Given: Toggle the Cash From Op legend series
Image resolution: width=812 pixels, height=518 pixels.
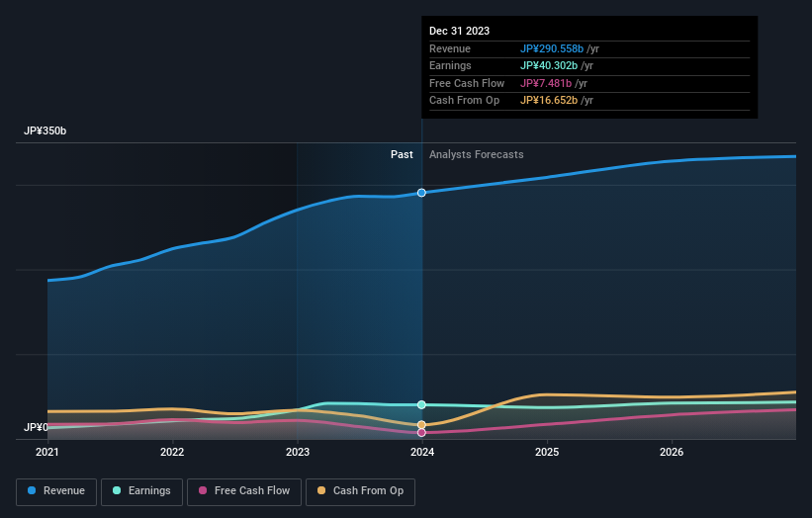Looking at the screenshot, I should pyautogui.click(x=360, y=491).
